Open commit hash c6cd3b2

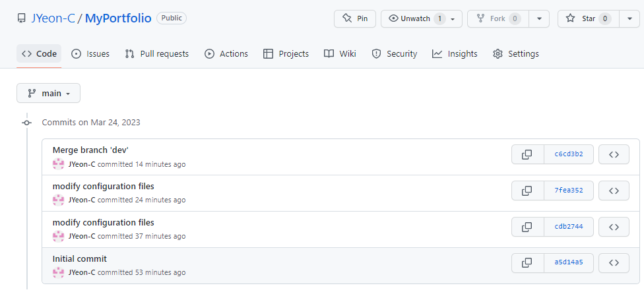[569, 154]
